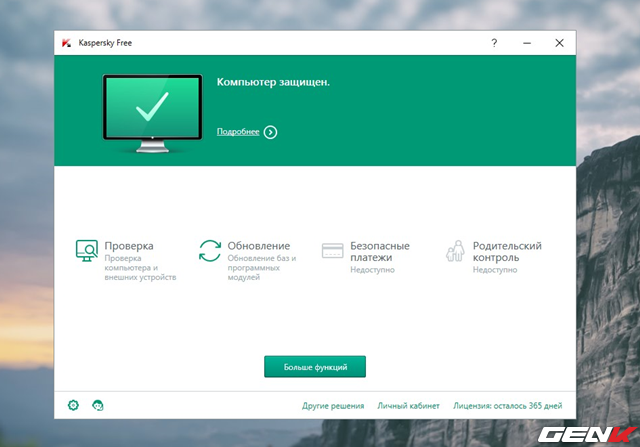Viewport: 640px width, 447px height.
Task: Open support via the headset agent icon
Action: coord(98,405)
